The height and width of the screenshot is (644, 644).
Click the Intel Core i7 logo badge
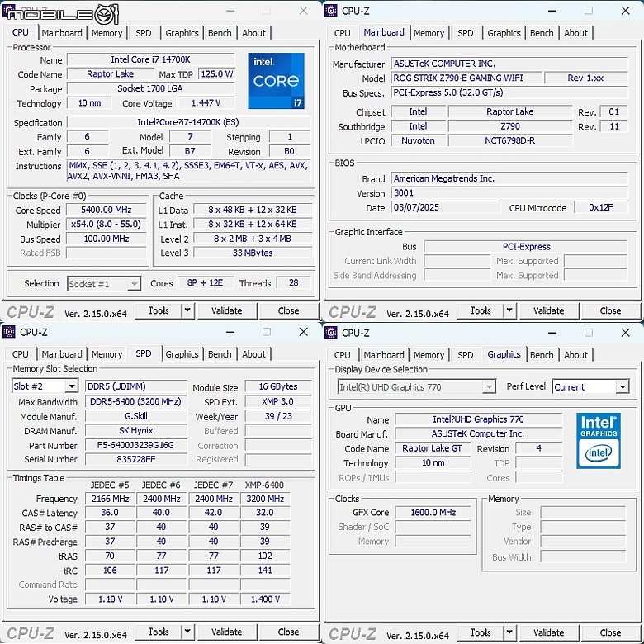pos(276,81)
